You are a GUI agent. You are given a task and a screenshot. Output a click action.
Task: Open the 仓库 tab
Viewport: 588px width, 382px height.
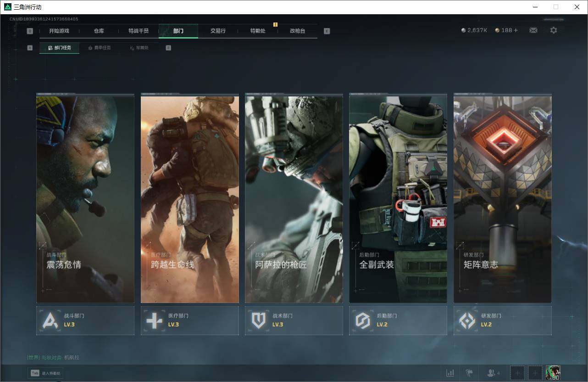pos(99,31)
